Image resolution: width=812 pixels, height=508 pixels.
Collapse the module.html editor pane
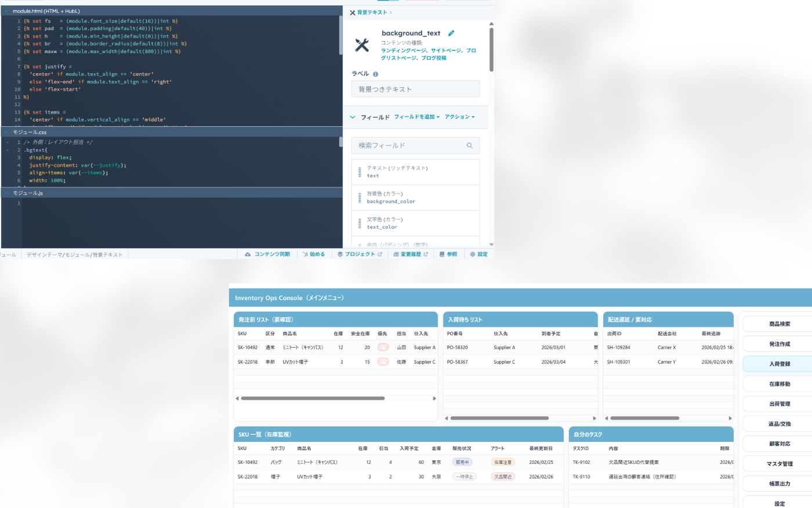coord(6,11)
